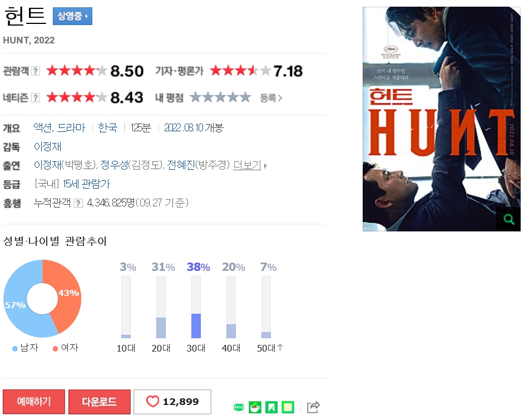The width and height of the screenshot is (529, 420).
Task: Expand the cast list with 더보기
Action: tap(250, 165)
